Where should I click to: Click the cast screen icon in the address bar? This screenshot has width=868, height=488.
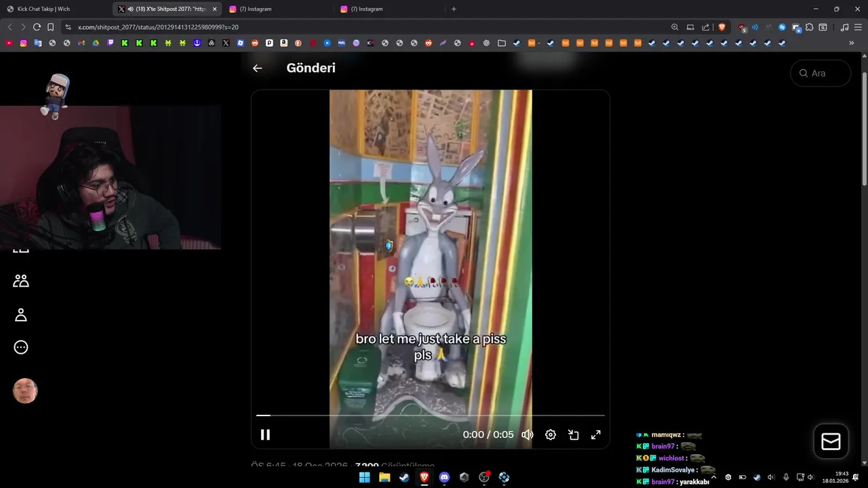[x=690, y=27]
